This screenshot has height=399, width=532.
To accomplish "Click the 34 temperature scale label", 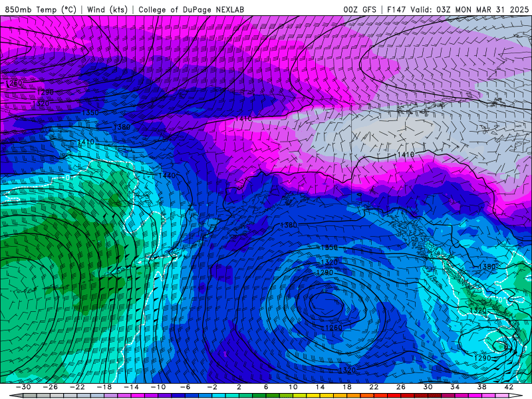I will pyautogui.click(x=455, y=387).
